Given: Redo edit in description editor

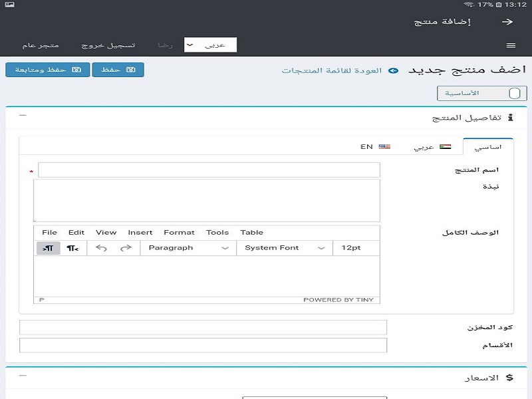Looking at the screenshot, I should tap(126, 248).
